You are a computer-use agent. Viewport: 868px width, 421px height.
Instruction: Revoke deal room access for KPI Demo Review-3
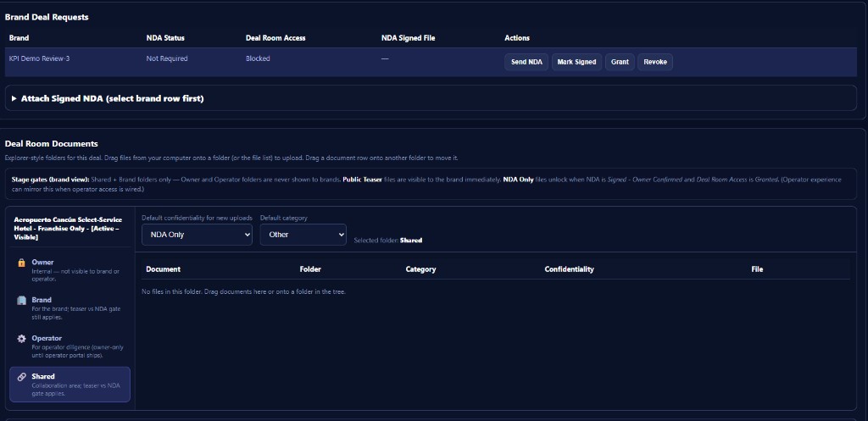click(x=655, y=62)
